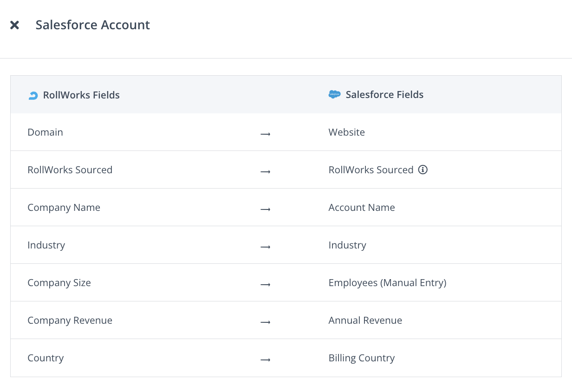Click the arrow in the Domain row
Screen dimensions: 572x392
click(x=265, y=134)
